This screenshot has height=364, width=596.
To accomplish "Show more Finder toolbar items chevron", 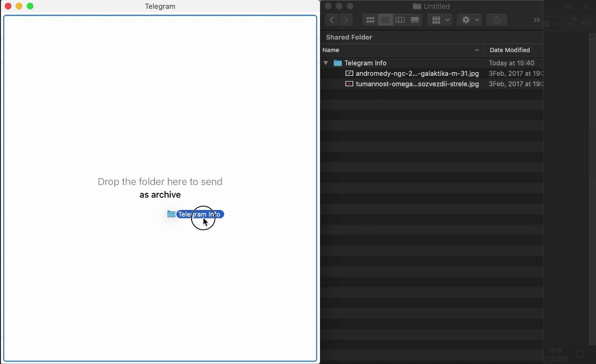I will click(x=537, y=20).
